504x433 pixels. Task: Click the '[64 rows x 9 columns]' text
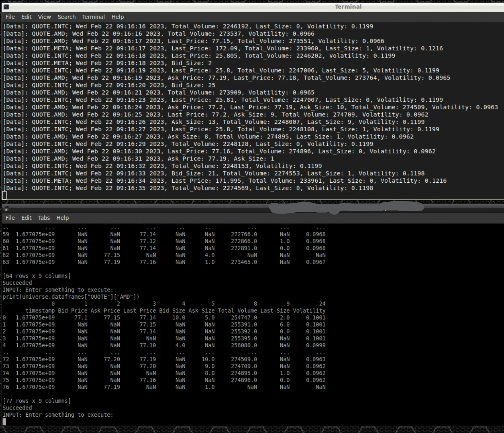pos(37,276)
